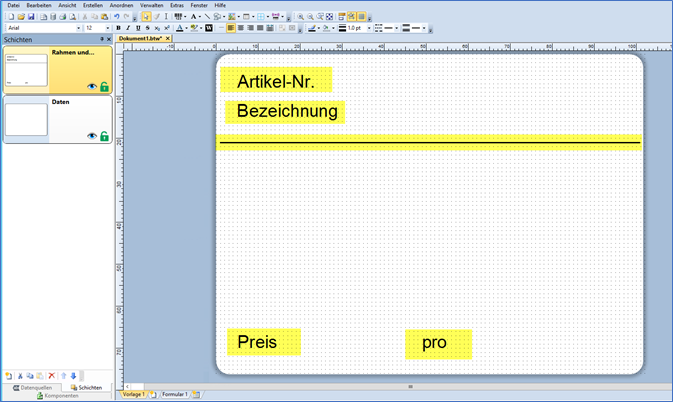Click the Undo arrow icon
The height and width of the screenshot is (402, 673).
(x=117, y=17)
